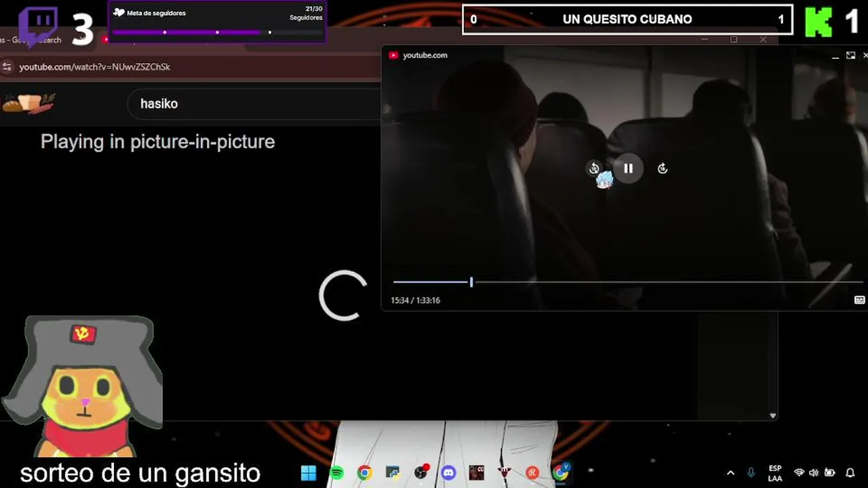The image size is (868, 488).
Task: Click the UN QUESITO CUBANO banner
Action: pyautogui.click(x=627, y=20)
